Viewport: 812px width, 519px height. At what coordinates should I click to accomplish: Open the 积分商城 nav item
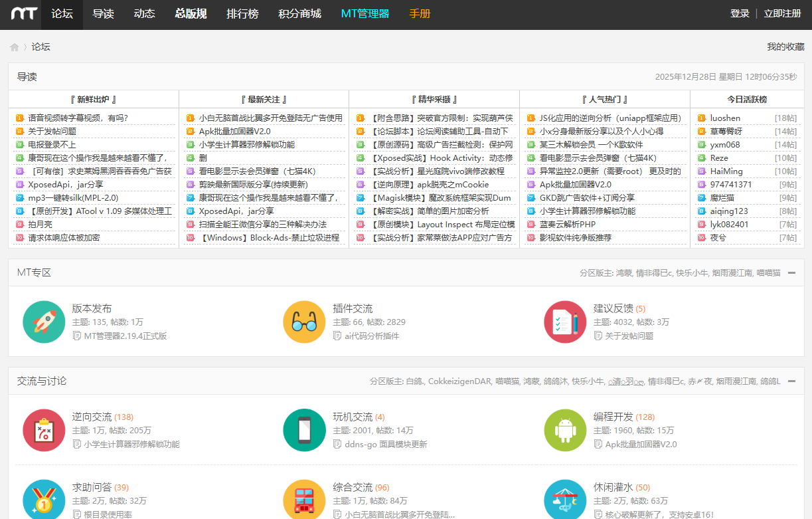click(299, 14)
